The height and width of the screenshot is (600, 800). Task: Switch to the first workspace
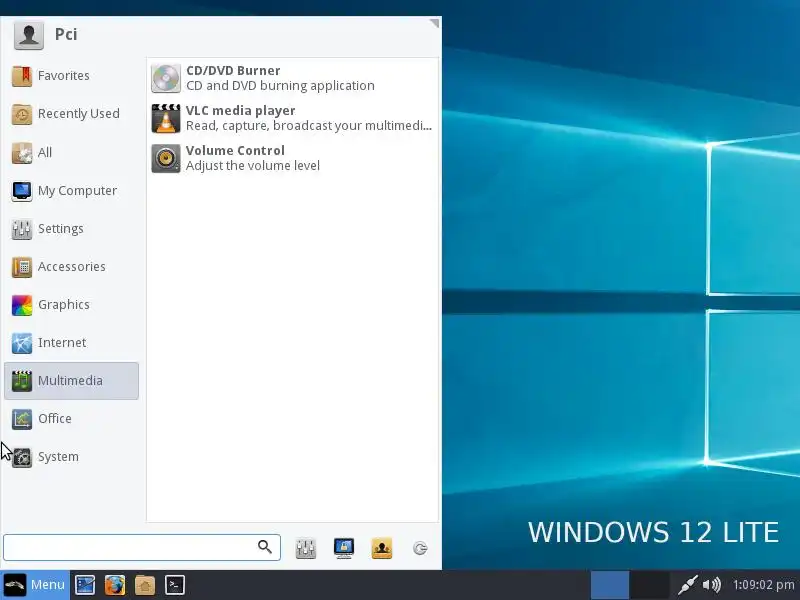point(610,585)
